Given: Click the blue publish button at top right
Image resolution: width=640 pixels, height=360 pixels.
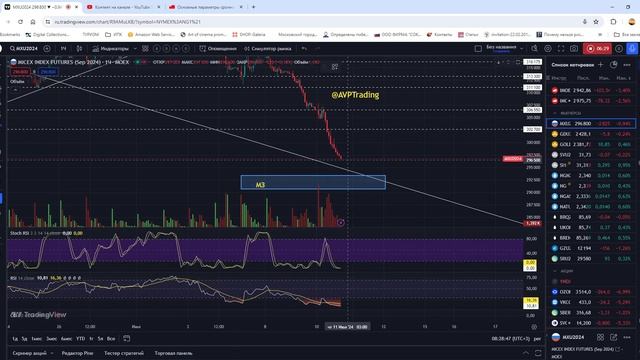Looking at the screenshot, I should (632, 49).
